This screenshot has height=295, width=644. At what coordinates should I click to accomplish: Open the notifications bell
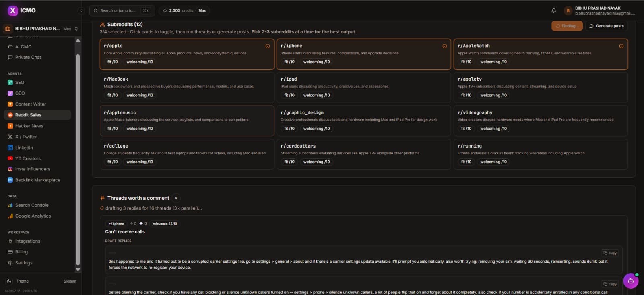(553, 11)
